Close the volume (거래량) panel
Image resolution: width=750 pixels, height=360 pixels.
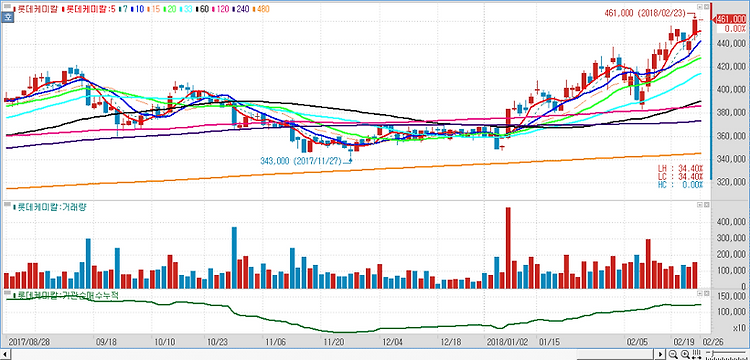pos(706,204)
